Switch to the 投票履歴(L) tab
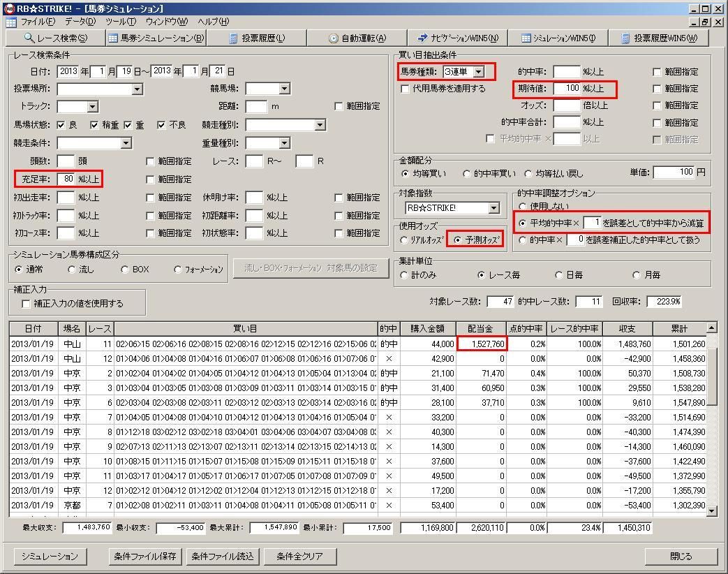 coord(258,38)
